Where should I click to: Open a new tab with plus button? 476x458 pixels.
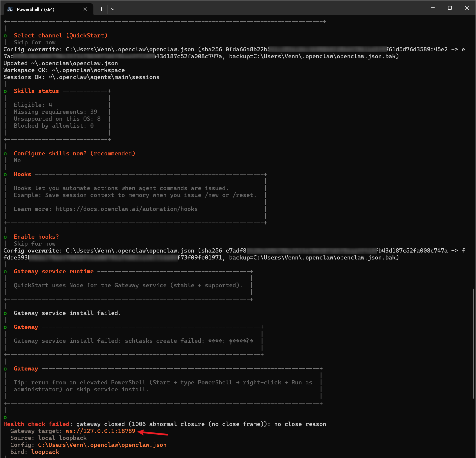point(101,9)
